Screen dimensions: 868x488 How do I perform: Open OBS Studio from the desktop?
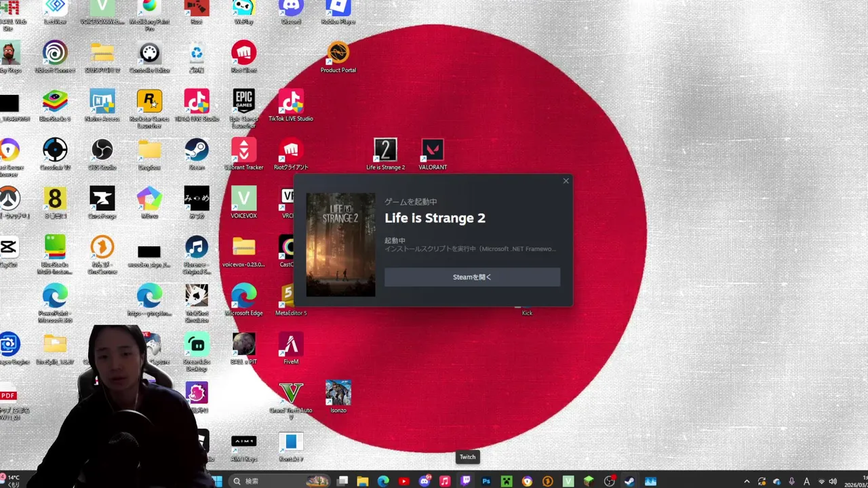102,155
